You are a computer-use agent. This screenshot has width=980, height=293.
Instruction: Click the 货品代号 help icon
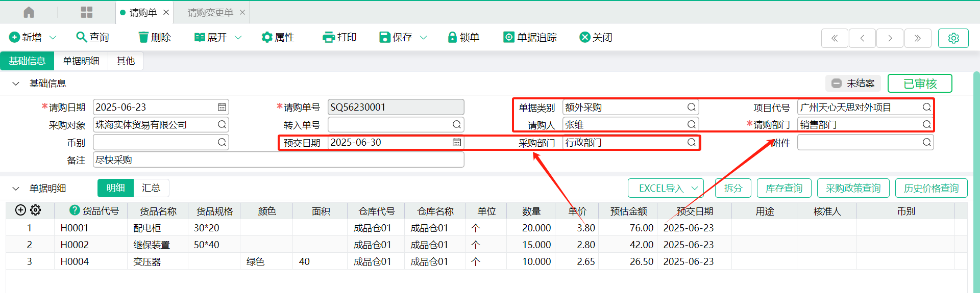pos(75,210)
